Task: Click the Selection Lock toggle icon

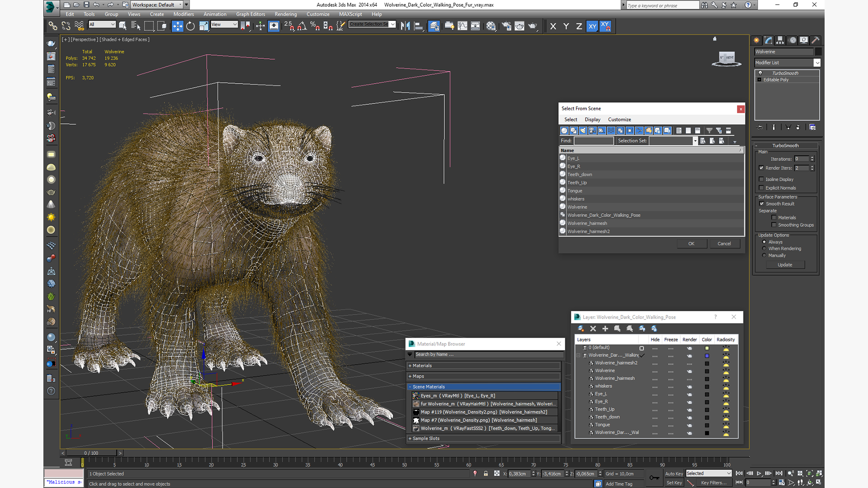Action: click(x=486, y=474)
